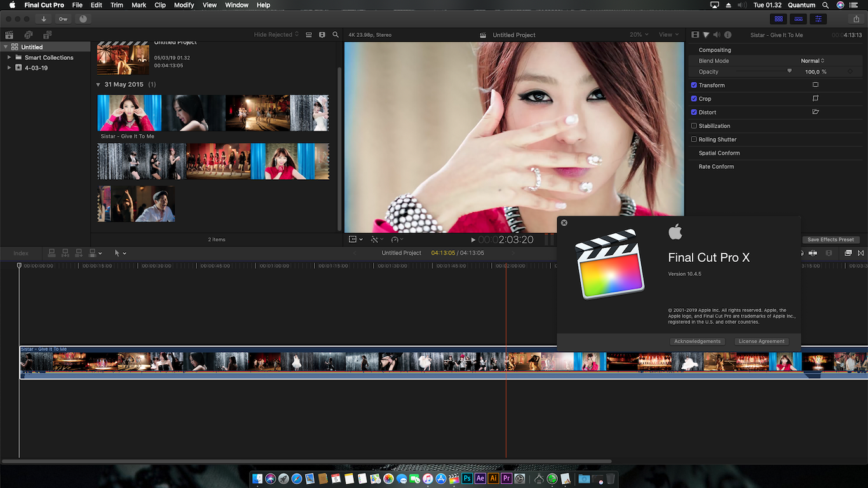This screenshot has height=488, width=868.
Task: Open Spotlight search in the menu bar
Action: 826,5
